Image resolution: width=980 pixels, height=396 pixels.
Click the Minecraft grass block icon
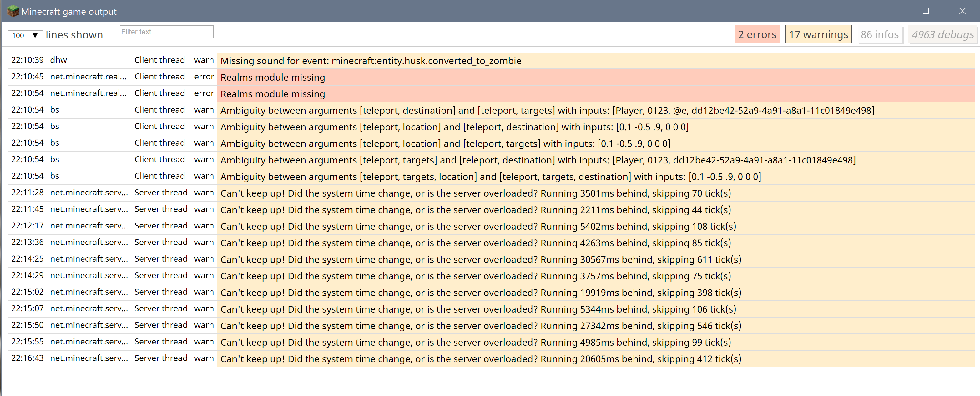tap(13, 11)
